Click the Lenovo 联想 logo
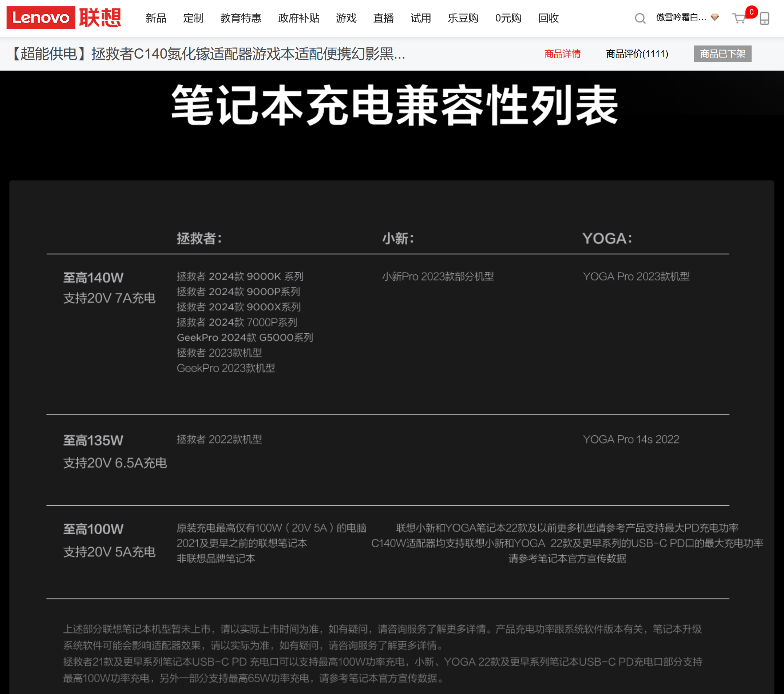Viewport: 784px width, 694px height. click(64, 17)
